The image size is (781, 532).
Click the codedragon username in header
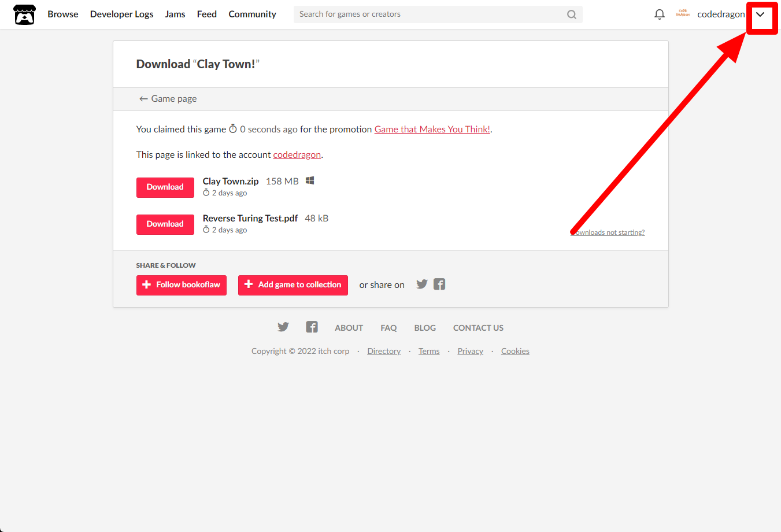tap(721, 14)
